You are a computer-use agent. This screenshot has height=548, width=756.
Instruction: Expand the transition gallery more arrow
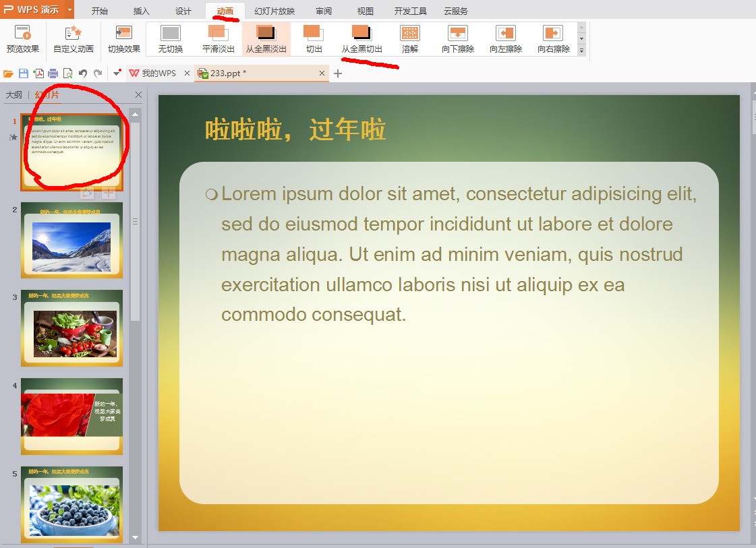tap(581, 51)
